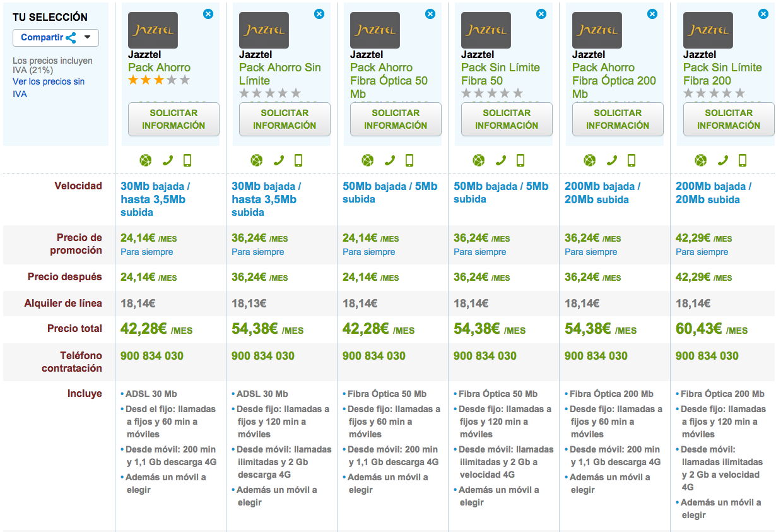
Task: Select the '18,13€' line rental value
Action: pyautogui.click(x=249, y=304)
